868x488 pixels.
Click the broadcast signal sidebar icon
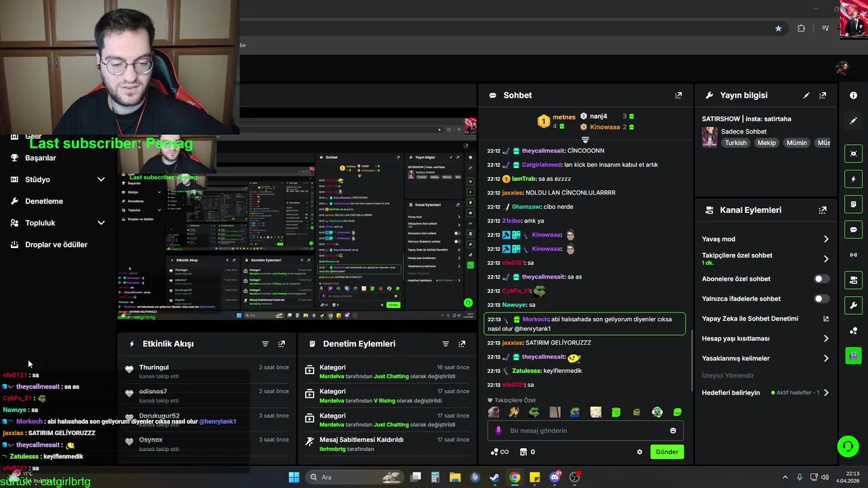pyautogui.click(x=853, y=255)
